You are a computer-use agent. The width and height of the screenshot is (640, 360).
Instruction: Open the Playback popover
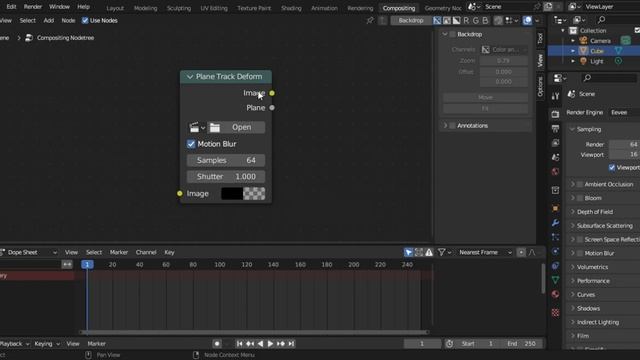click(x=15, y=344)
